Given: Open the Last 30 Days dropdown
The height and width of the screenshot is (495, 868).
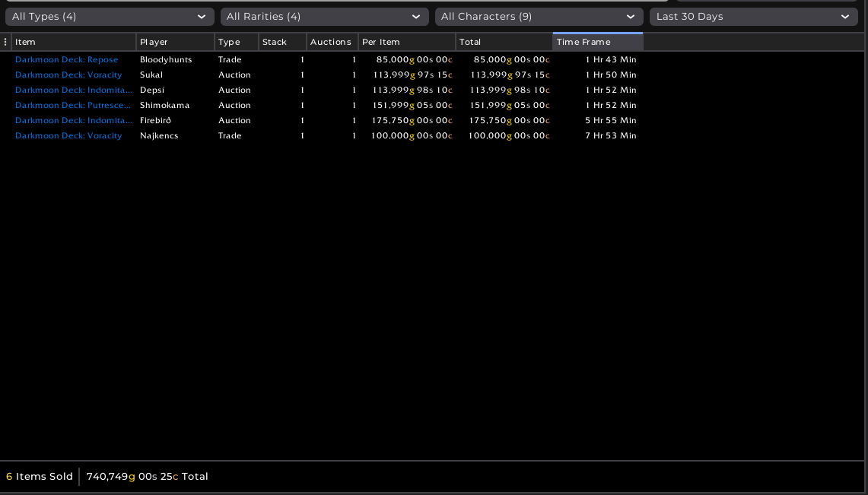Looking at the screenshot, I should coord(754,17).
